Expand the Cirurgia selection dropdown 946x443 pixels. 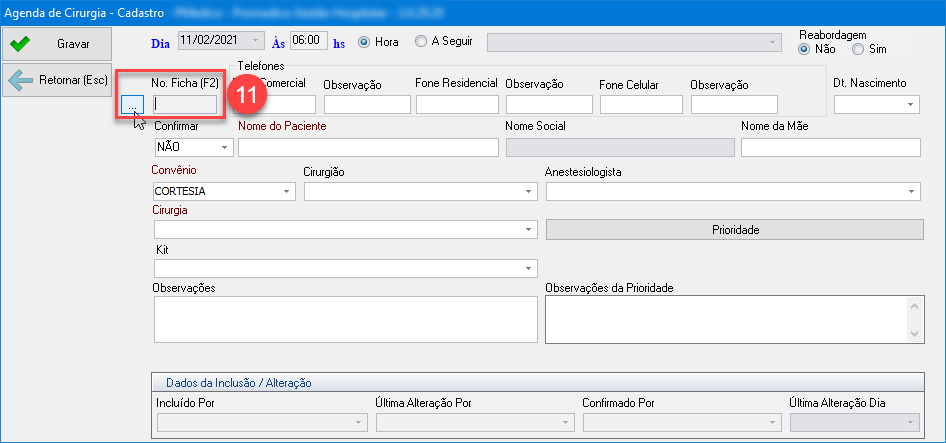pyautogui.click(x=528, y=229)
